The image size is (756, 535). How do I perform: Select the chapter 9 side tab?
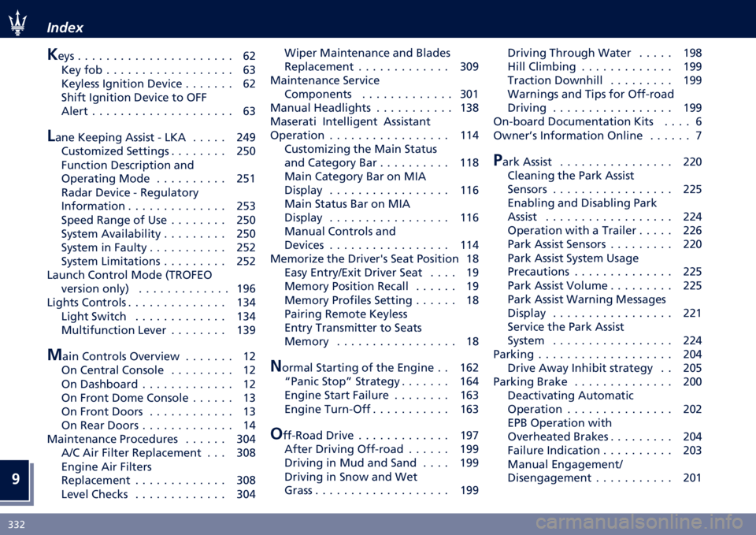[16, 479]
